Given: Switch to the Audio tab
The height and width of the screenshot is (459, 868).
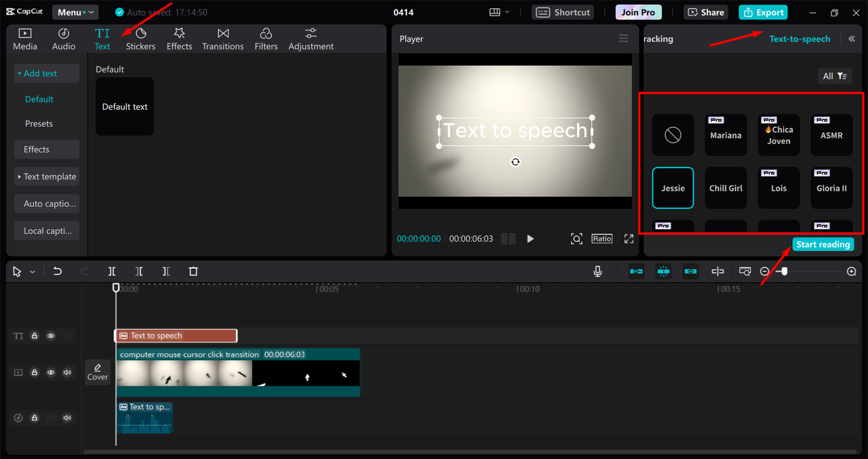Looking at the screenshot, I should click(x=64, y=39).
